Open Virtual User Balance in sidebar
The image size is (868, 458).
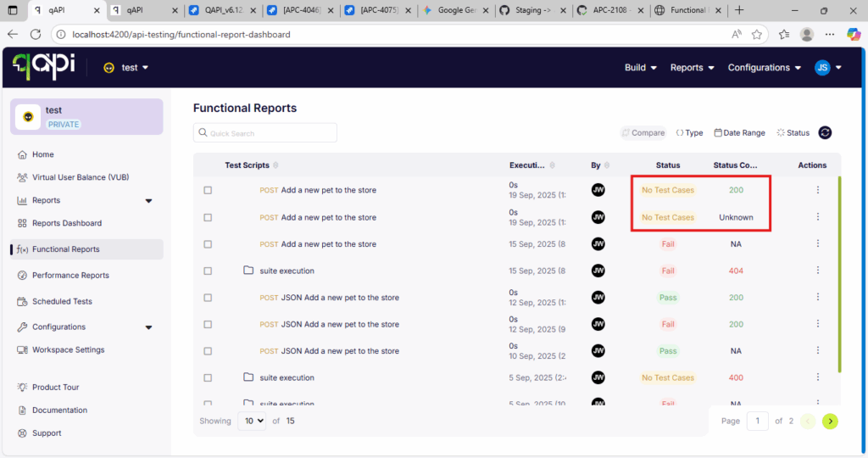[x=80, y=177]
